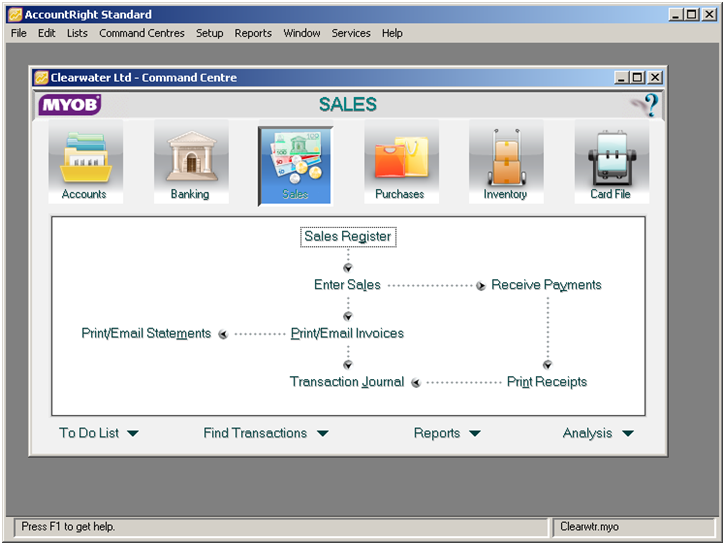The height and width of the screenshot is (545, 725).
Task: Open Sales Register
Action: [348, 237]
